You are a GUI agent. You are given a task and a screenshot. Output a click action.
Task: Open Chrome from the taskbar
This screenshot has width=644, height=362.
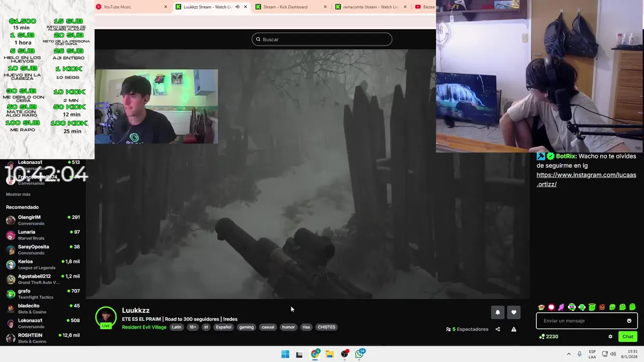pyautogui.click(x=315, y=354)
